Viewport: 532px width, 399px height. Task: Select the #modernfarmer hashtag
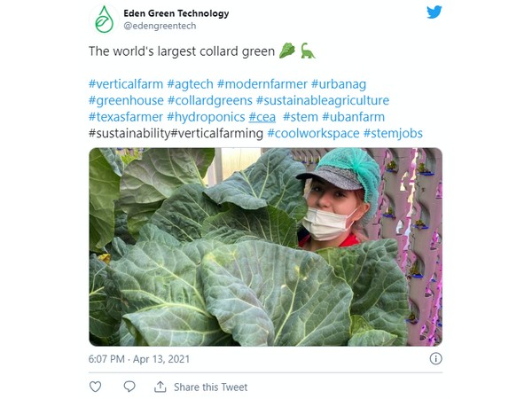coord(262,84)
